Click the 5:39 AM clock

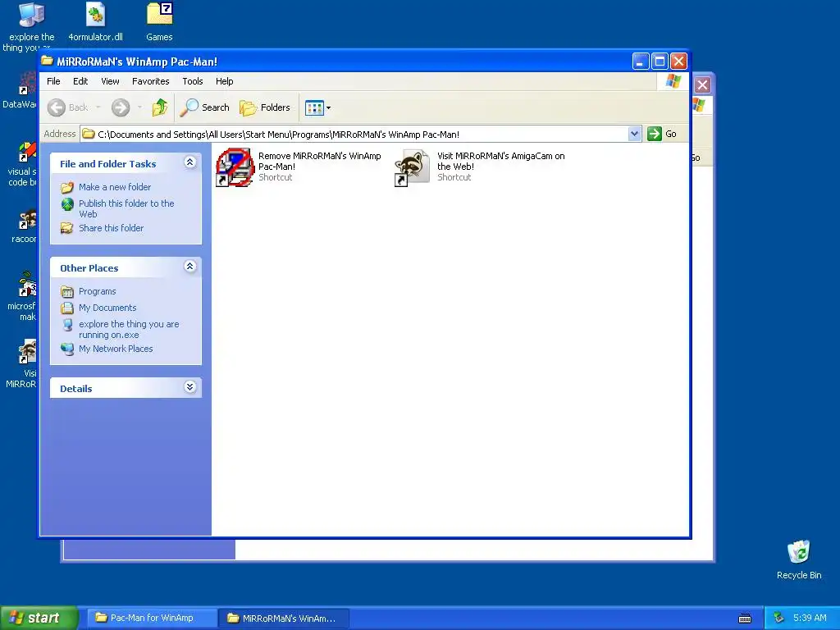coord(810,619)
